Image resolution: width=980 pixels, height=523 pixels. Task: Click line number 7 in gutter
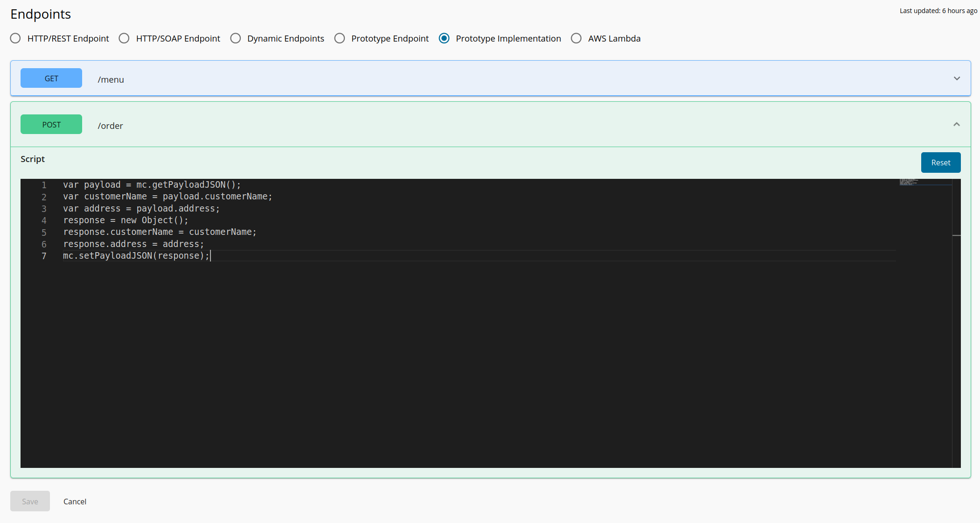click(44, 256)
